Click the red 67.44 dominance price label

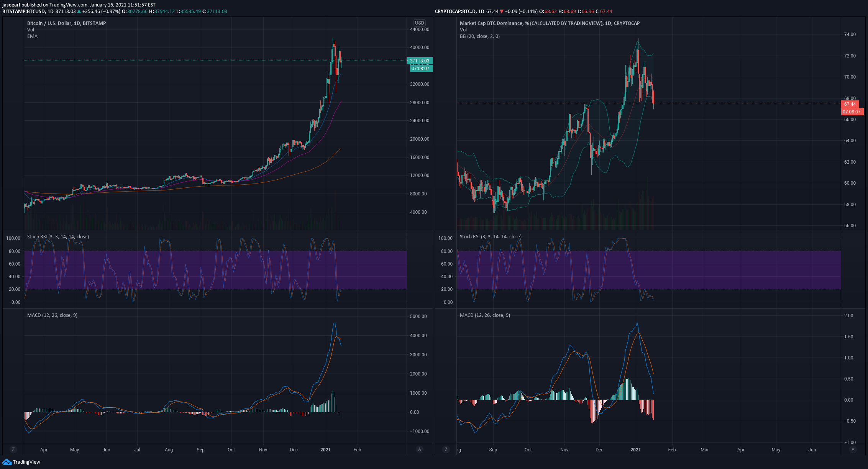coord(850,104)
